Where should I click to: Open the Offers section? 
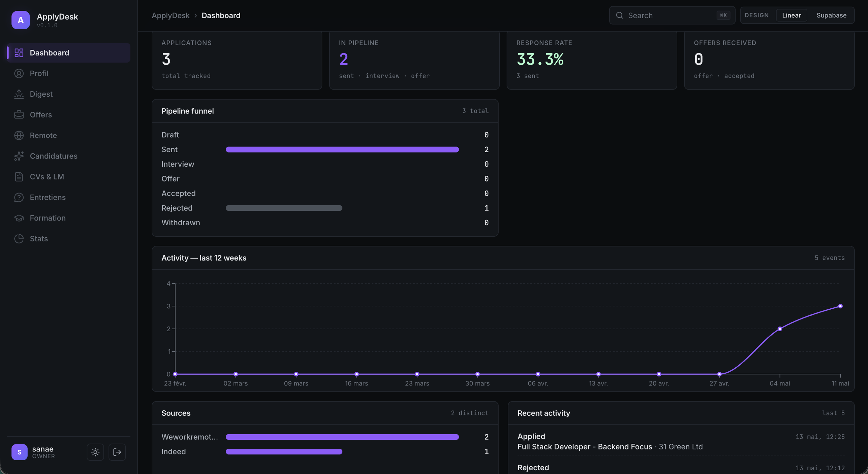tap(69, 115)
